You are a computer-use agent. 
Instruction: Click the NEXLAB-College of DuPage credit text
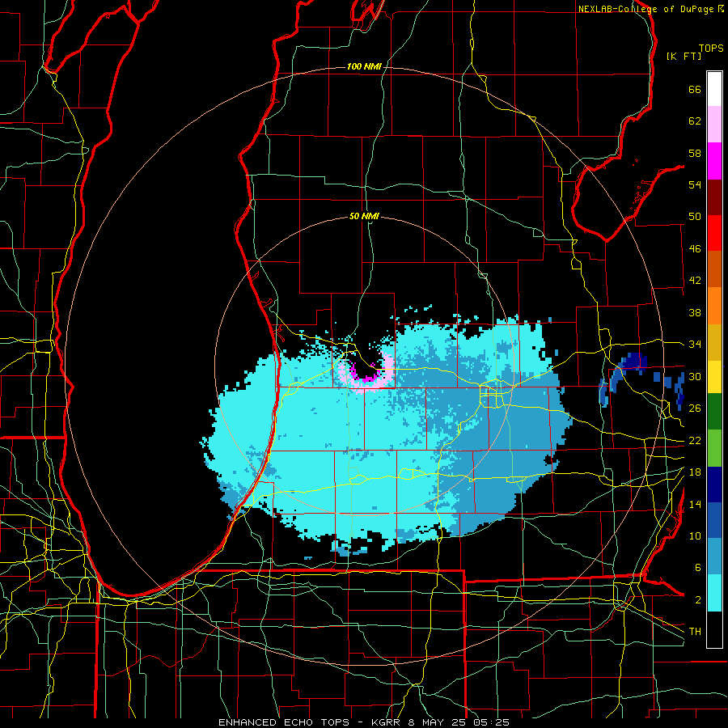(651, 9)
